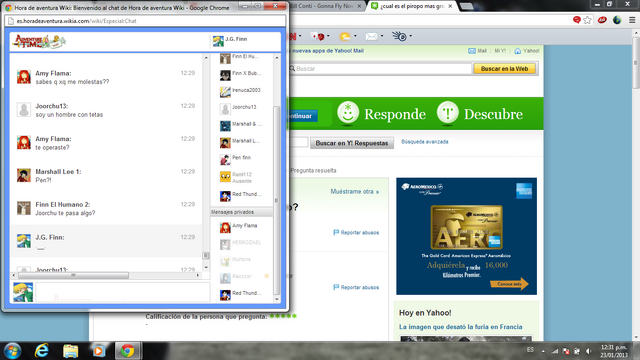Open 'La imagen que desató la furia' link
The image size is (640, 360).
tap(460, 327)
